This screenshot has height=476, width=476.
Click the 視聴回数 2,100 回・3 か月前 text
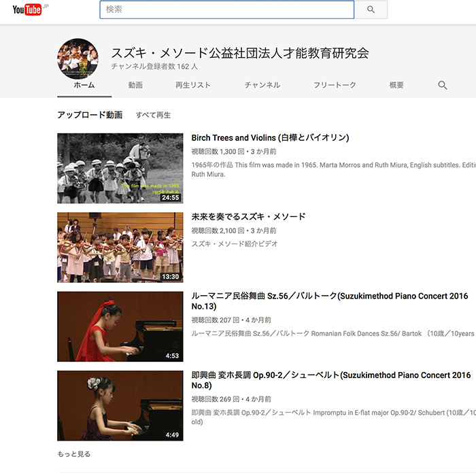(234, 231)
